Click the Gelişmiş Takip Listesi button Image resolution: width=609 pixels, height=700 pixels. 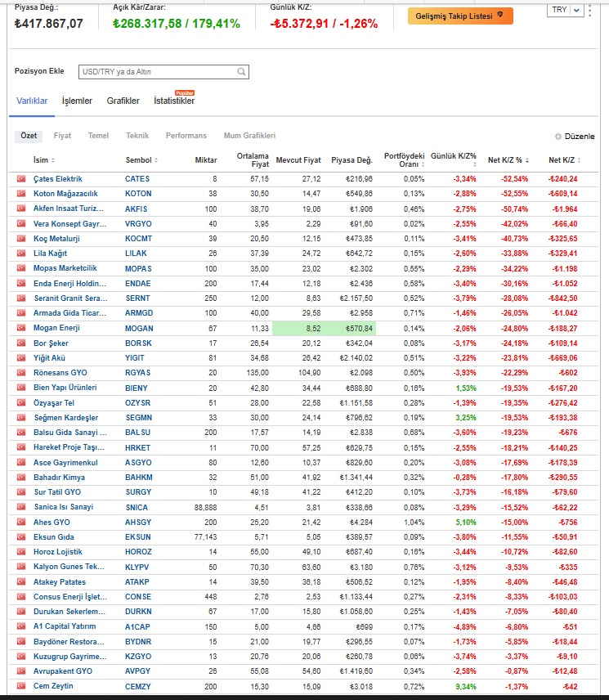pos(460,16)
